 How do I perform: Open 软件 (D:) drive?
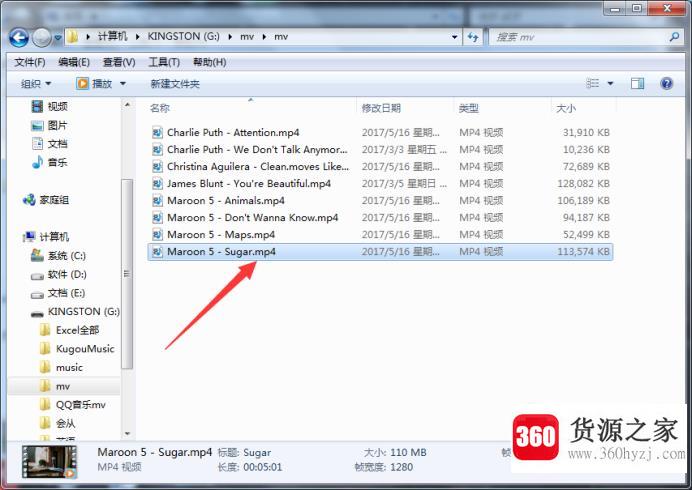[x=58, y=275]
